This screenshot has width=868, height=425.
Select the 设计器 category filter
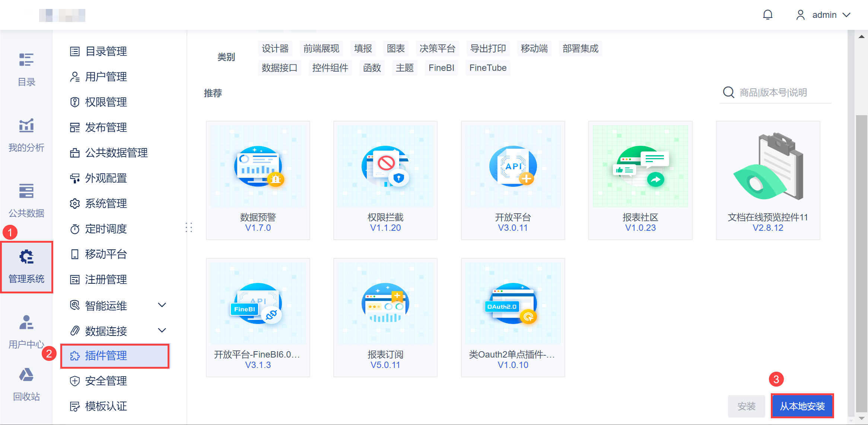click(x=275, y=48)
